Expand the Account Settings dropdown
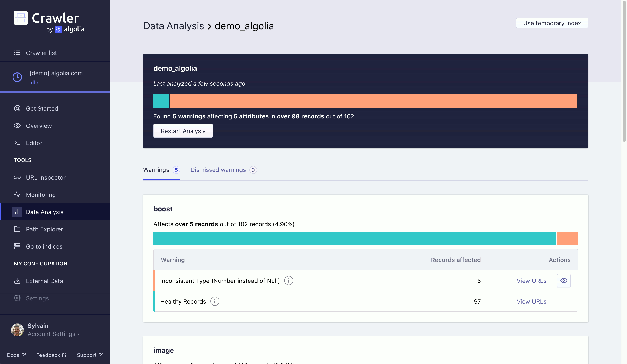 point(53,334)
